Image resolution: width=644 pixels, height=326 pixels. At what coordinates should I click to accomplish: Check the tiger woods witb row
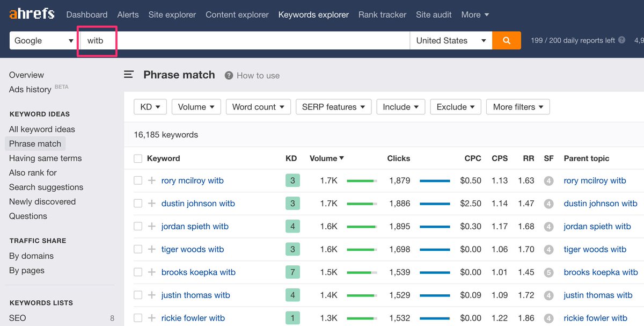click(138, 249)
